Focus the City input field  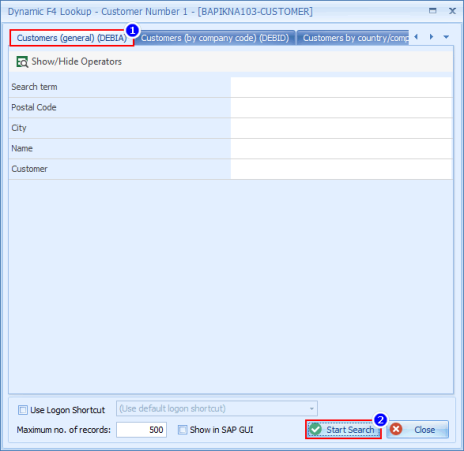point(341,128)
